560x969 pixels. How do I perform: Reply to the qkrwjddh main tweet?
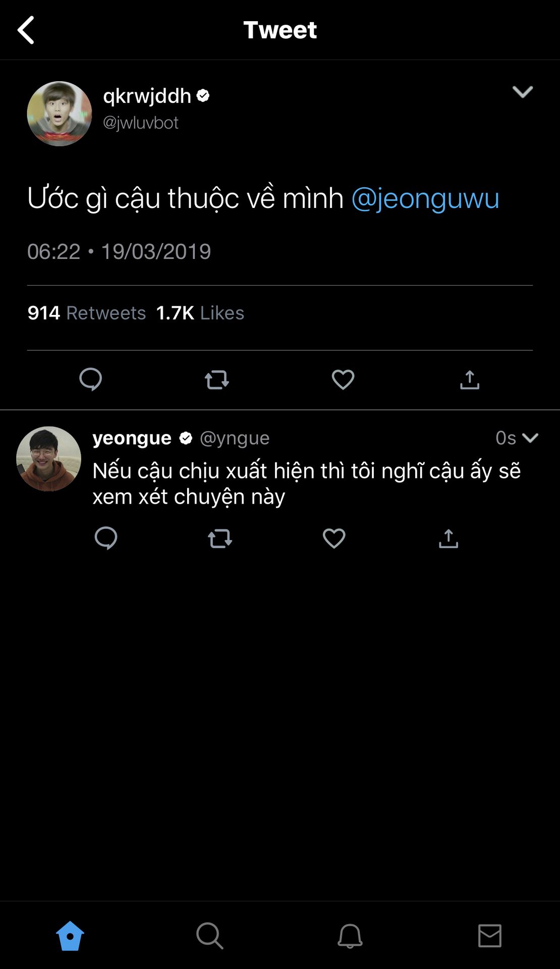pos(91,380)
